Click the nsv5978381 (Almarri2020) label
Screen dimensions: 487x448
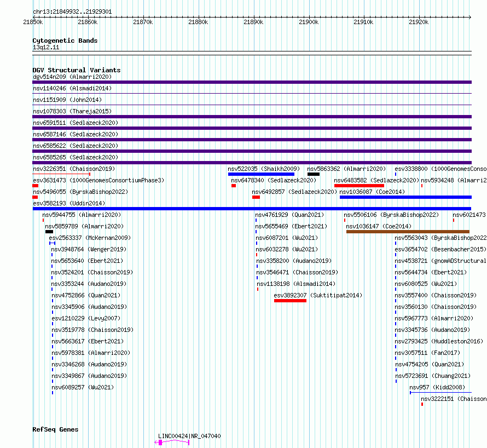pyautogui.click(x=91, y=353)
